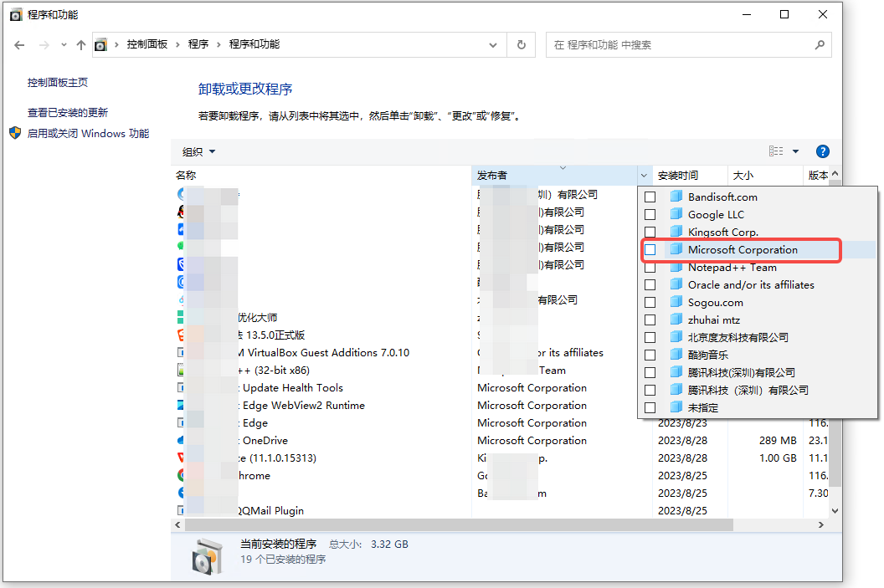
Task: Sort by the 发布者 column header
Action: point(555,175)
